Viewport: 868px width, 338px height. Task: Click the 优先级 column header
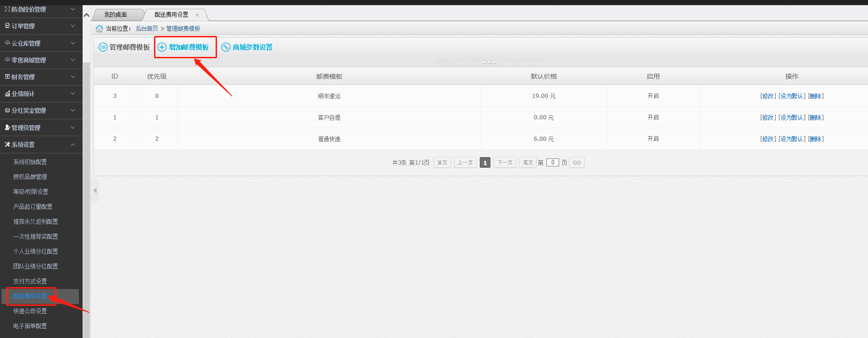(157, 76)
